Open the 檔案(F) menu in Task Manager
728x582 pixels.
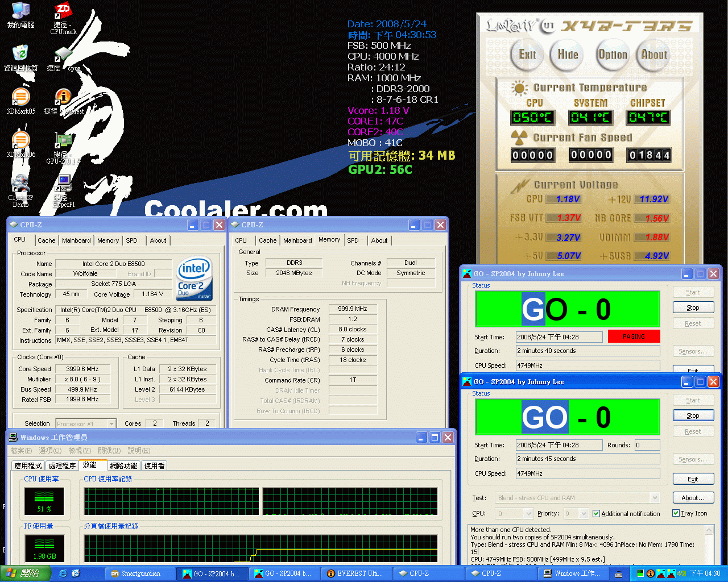pos(21,451)
